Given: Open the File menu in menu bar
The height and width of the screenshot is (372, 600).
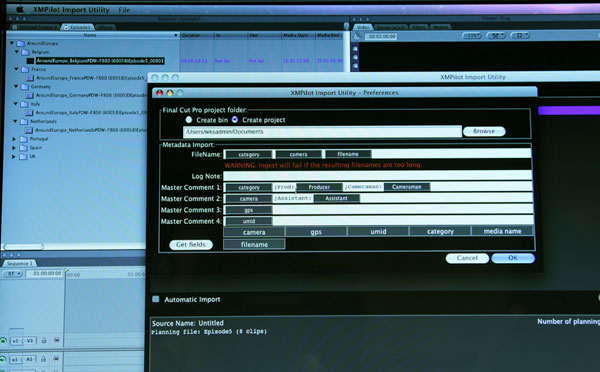Looking at the screenshot, I should point(124,10).
